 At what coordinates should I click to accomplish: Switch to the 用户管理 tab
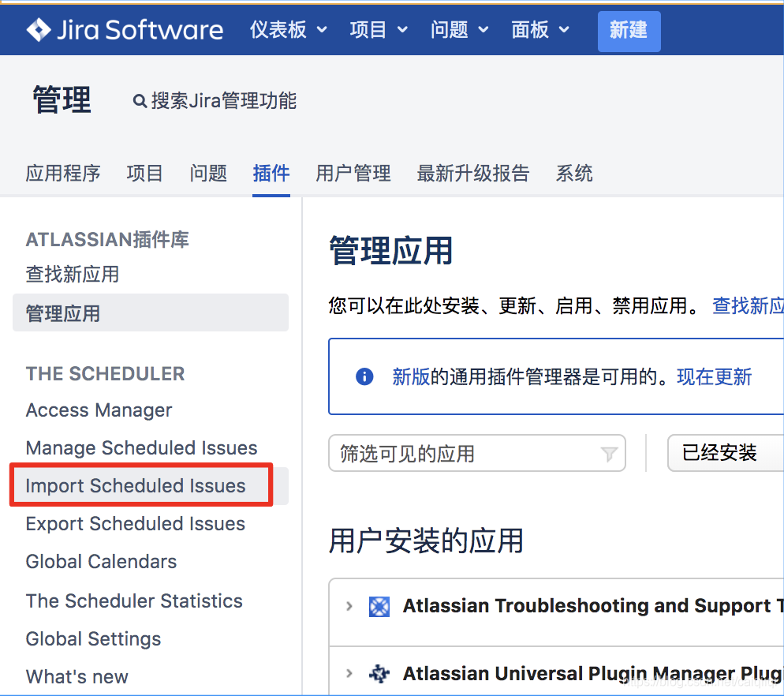coord(353,173)
